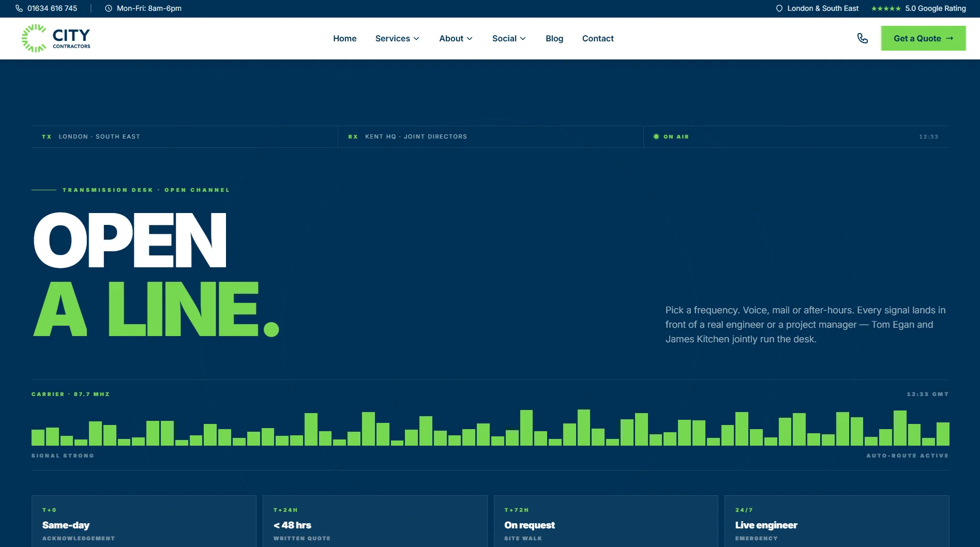Select the Live engineer emergency card
Viewport: 980px width, 547px height.
(837, 521)
